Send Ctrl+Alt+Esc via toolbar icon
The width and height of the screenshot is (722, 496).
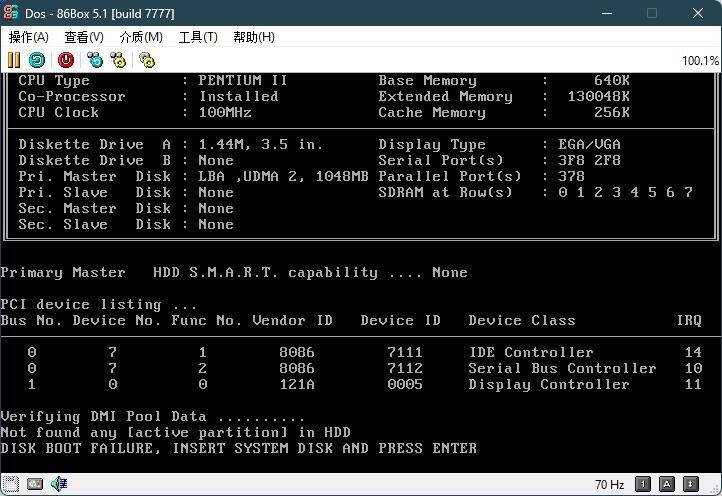tap(118, 60)
